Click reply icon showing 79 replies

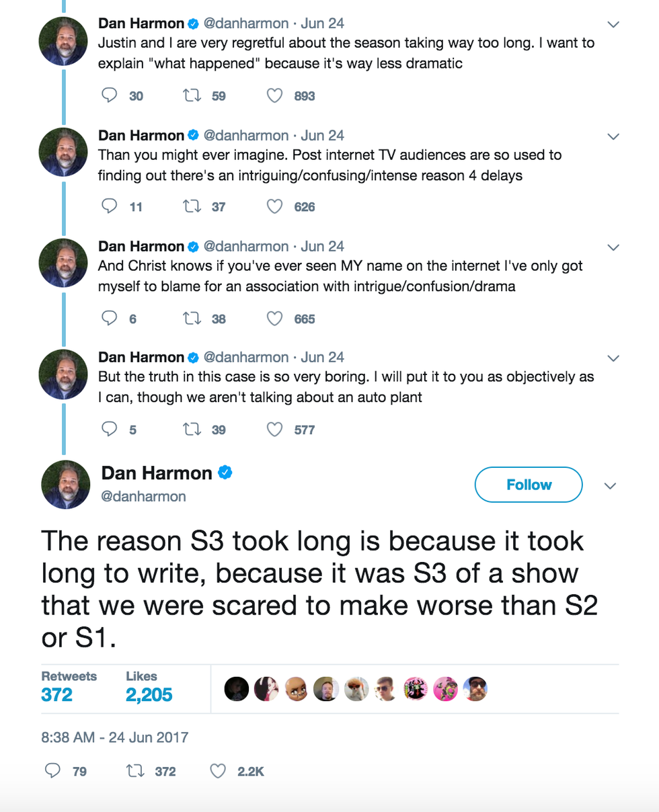point(53,771)
